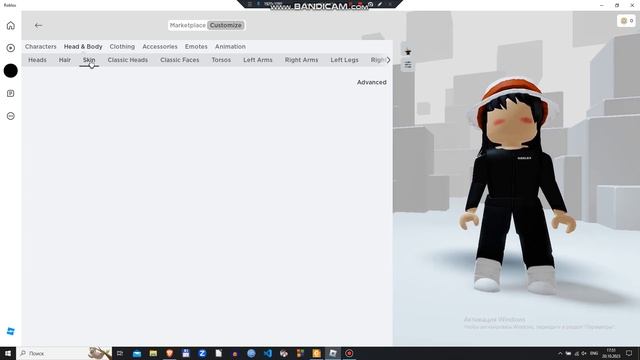This screenshot has height=360, width=640.
Task: Open the Clothing tab
Action: pos(122,47)
